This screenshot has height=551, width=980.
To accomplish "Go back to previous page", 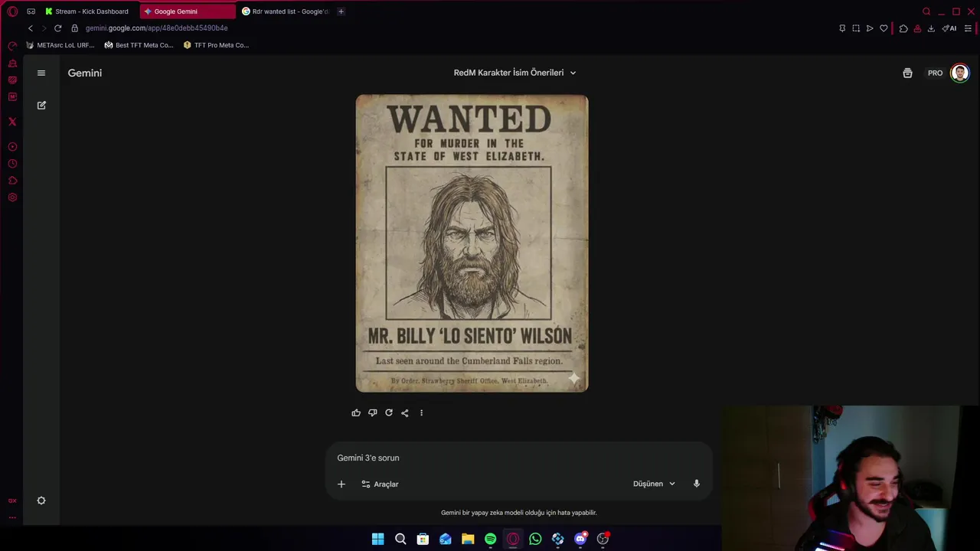I will coord(31,28).
